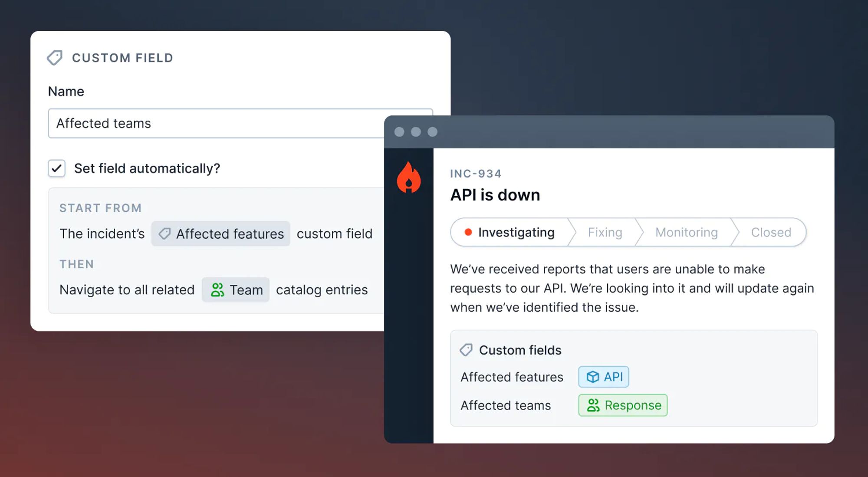This screenshot has width=868, height=477.
Task: Click the cube icon in API badge
Action: tap(592, 377)
